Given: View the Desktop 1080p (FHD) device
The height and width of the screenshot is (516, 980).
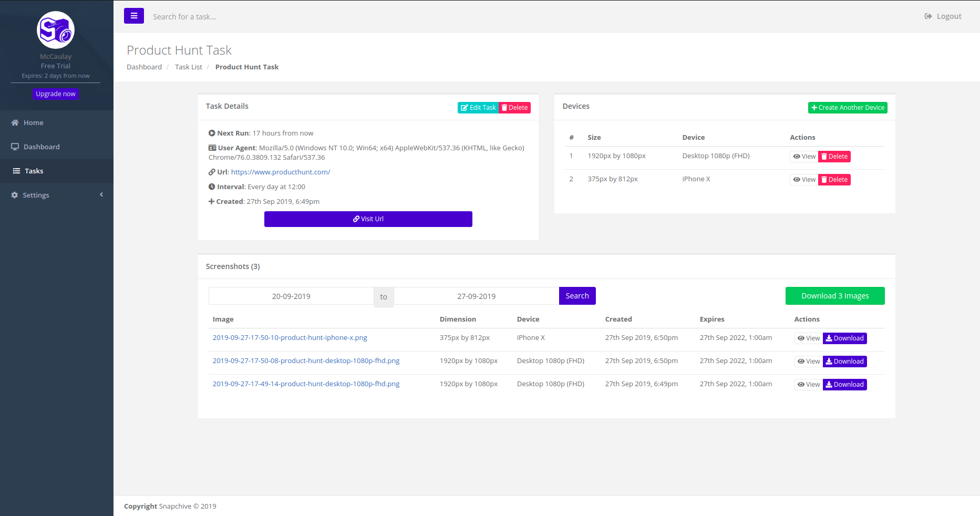Looking at the screenshot, I should 804,157.
